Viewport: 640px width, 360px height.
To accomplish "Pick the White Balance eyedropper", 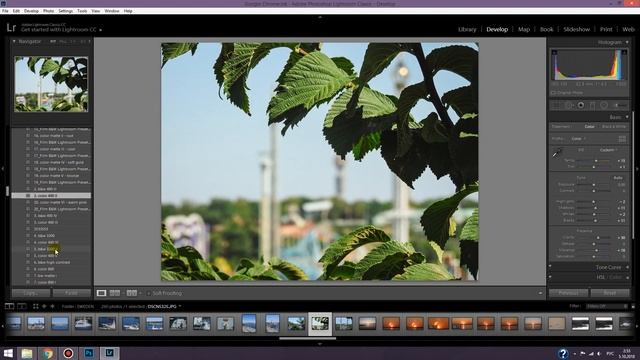I will [x=557, y=153].
